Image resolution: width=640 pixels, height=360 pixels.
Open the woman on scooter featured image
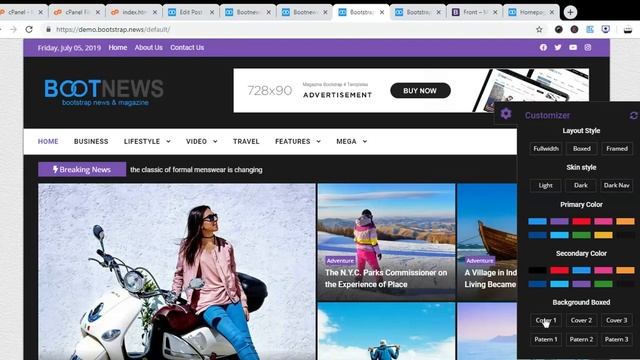coord(177,272)
